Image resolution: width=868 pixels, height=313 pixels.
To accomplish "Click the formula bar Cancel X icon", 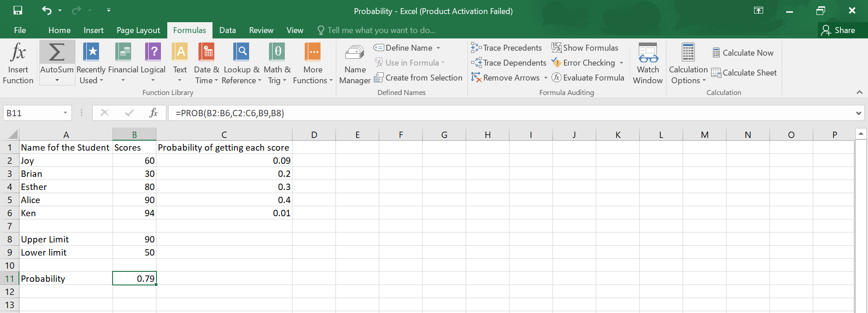I will coord(104,113).
